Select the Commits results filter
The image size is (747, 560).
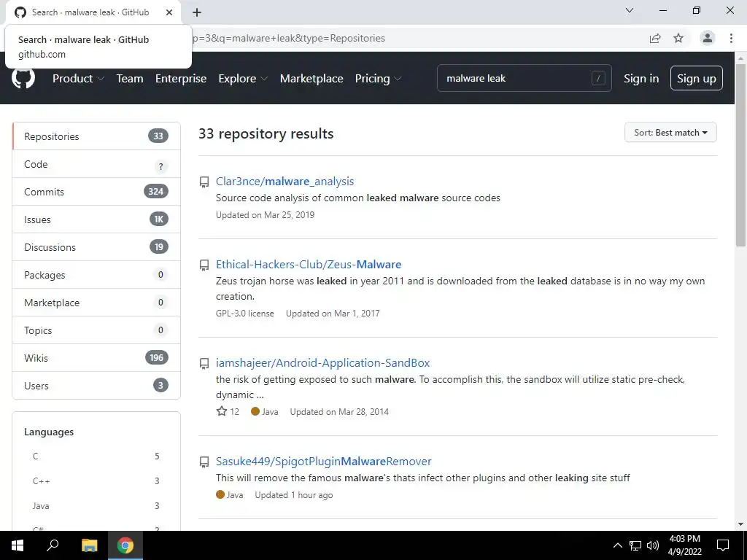[x=96, y=192]
